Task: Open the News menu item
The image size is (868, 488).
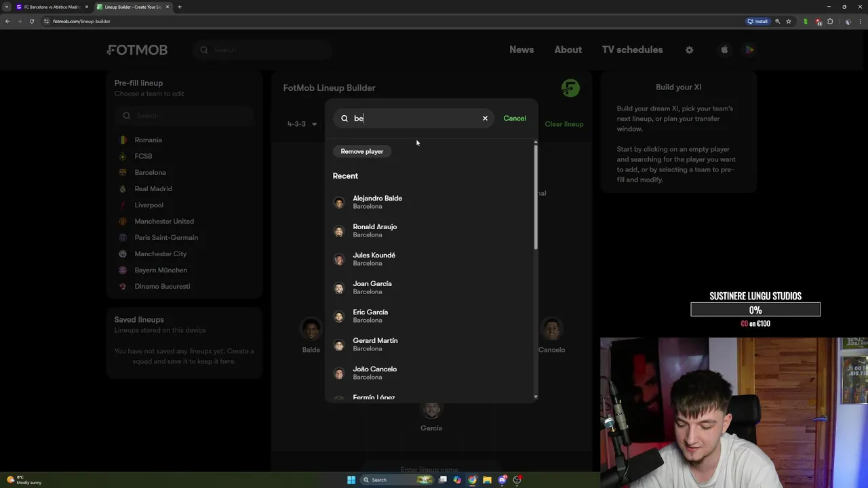Action: click(521, 49)
